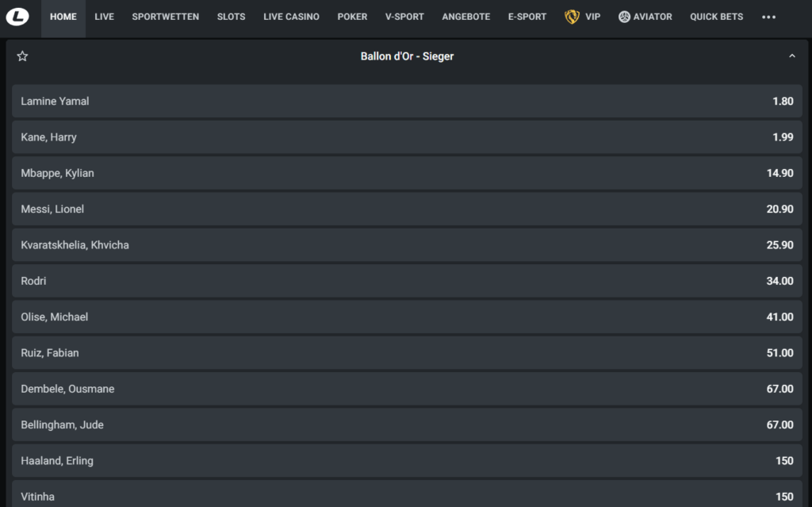
Task: Open V-SPORT menu item
Action: (x=404, y=17)
